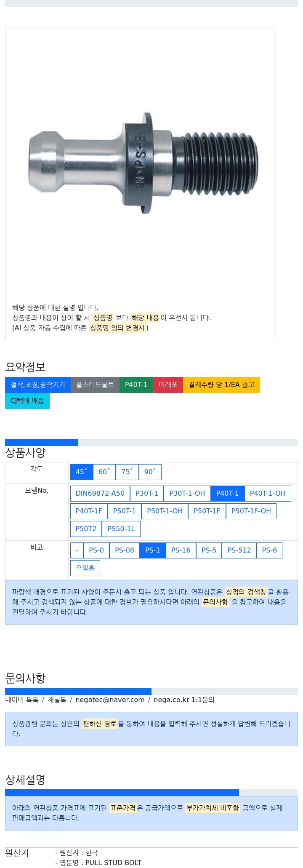Click the yellow 결제수량 당 1/EA 출고 tag
This screenshot has height=868, width=303.
tap(221, 385)
